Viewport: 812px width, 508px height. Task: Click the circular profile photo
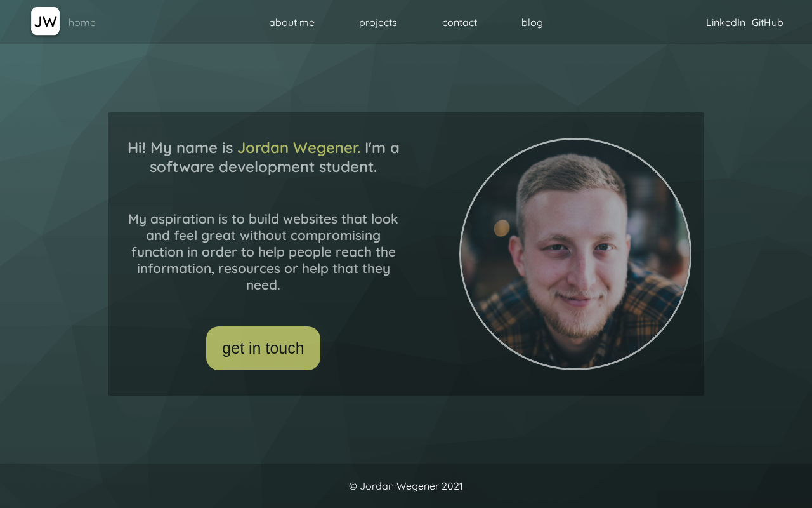tap(575, 254)
